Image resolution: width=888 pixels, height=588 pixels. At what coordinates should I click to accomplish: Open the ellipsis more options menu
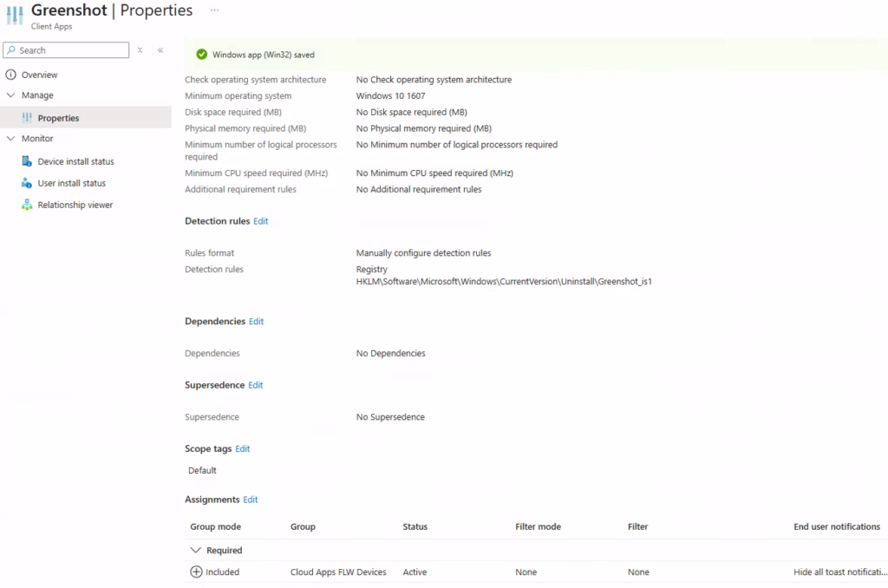tap(214, 10)
